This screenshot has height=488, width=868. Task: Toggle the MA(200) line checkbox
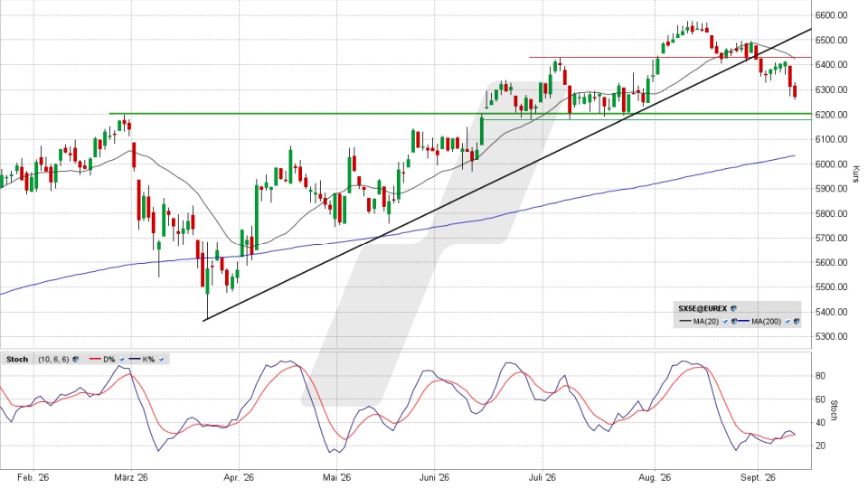pos(788,321)
